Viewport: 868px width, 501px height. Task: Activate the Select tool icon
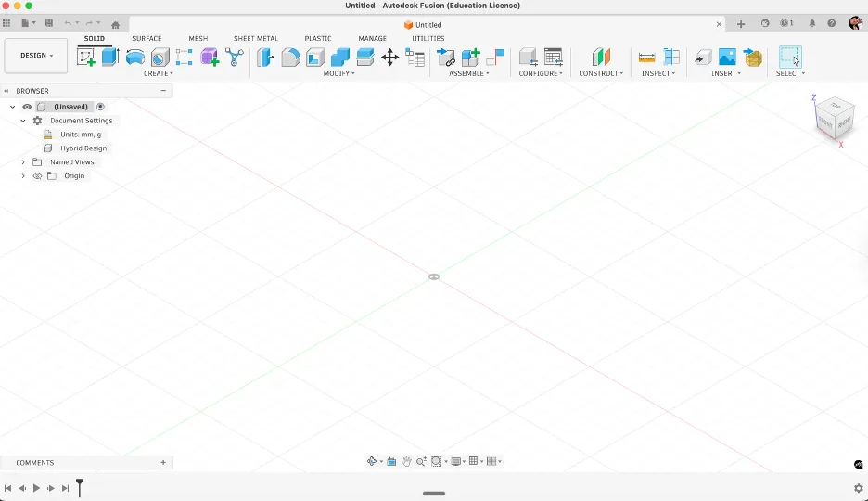tap(790, 57)
